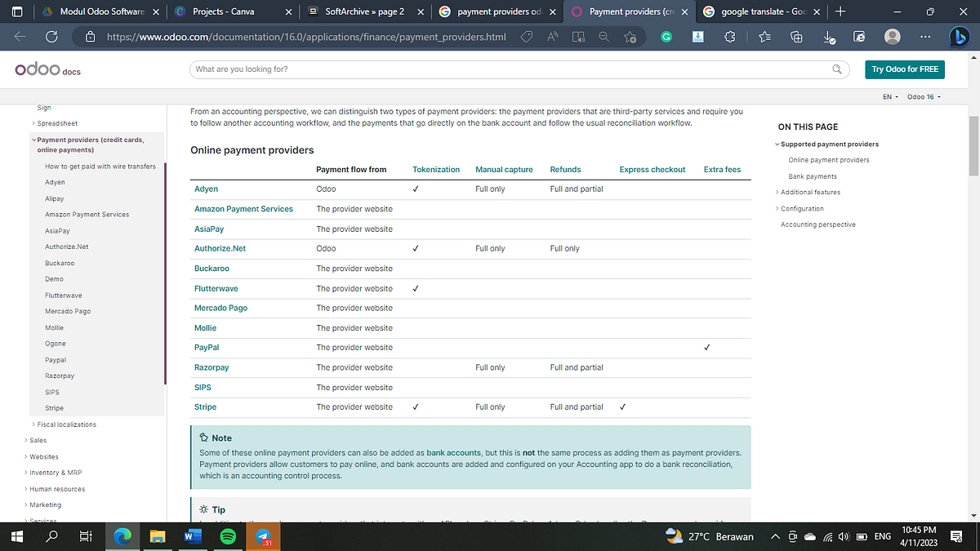Screen dimensions: 980x551
Task: Toggle the favorites star for this page
Action: (x=631, y=37)
